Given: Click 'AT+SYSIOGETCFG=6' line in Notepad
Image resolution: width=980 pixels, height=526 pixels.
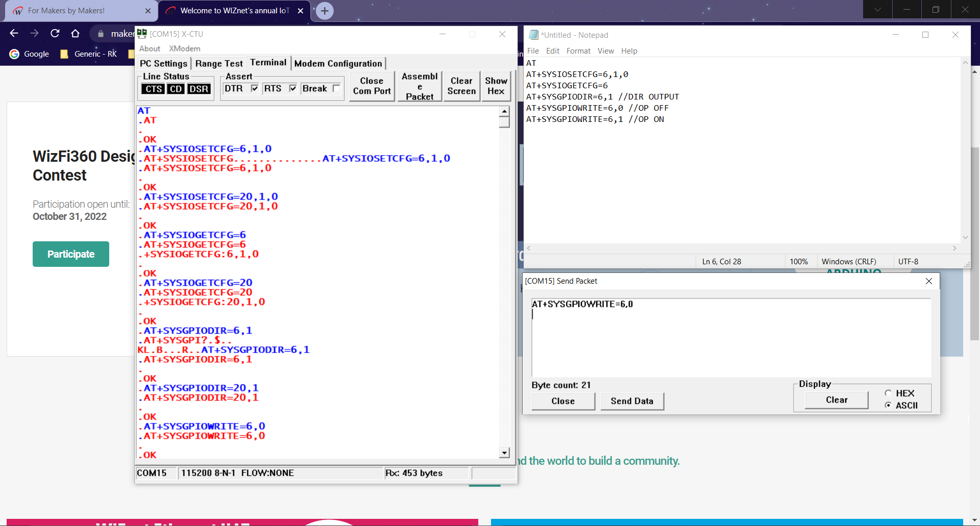Looking at the screenshot, I should [567, 86].
